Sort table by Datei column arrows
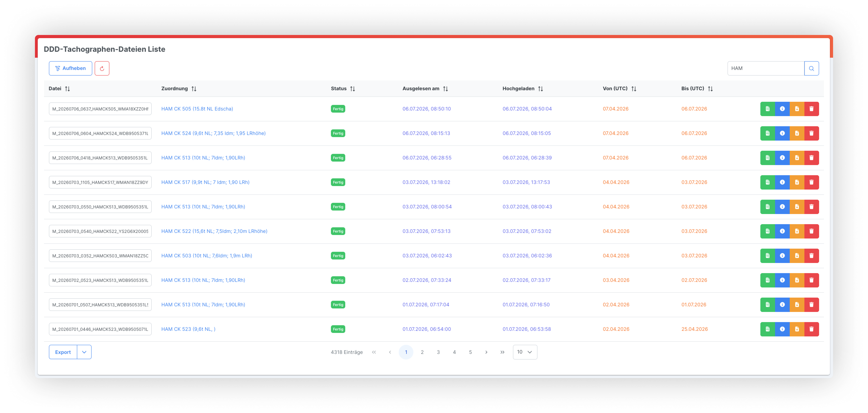Screen dimensions: 868x413 [67, 89]
